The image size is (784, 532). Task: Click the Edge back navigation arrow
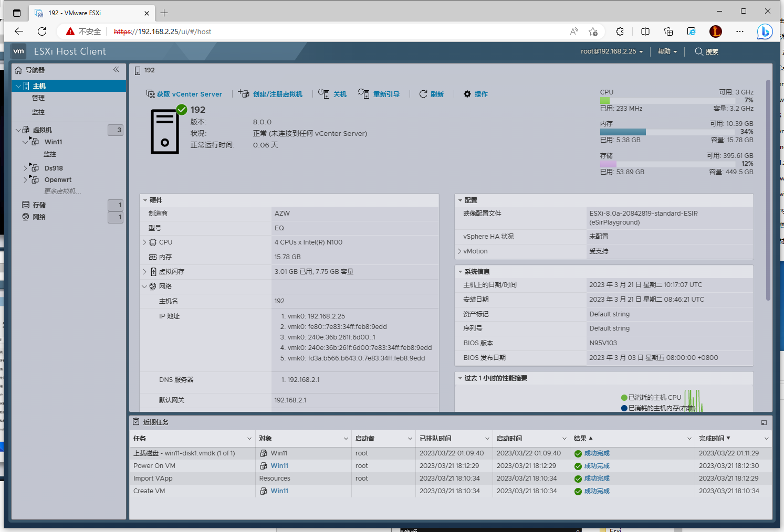point(19,31)
